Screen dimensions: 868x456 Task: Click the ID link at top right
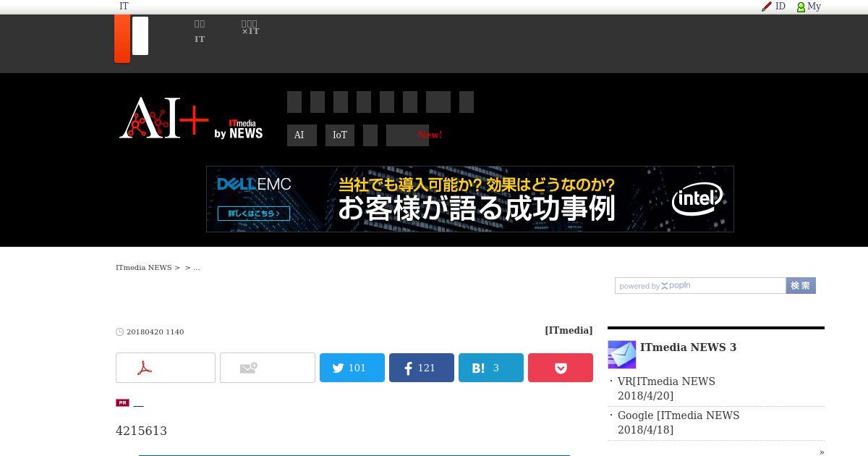780,6
